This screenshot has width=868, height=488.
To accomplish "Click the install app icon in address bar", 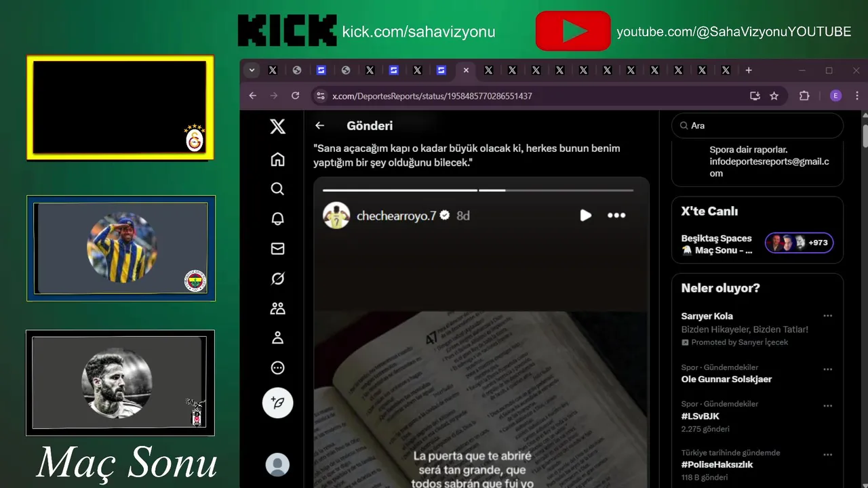I will pos(755,96).
